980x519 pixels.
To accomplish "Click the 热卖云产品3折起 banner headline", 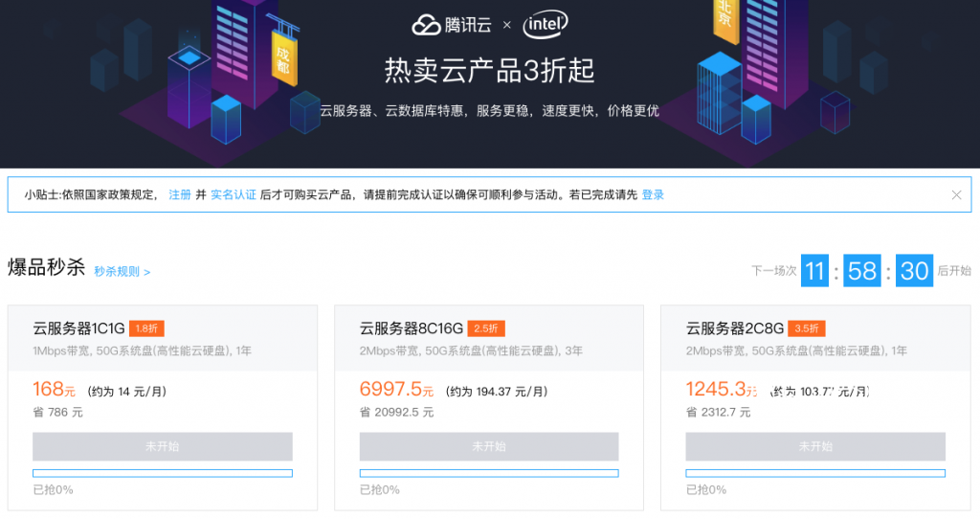I will (489, 71).
